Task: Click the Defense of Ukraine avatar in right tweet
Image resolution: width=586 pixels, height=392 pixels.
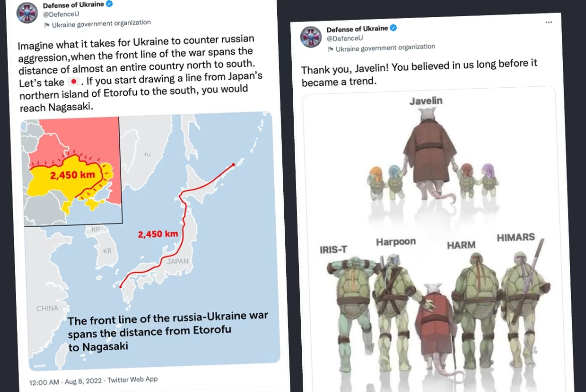Action: click(x=311, y=37)
